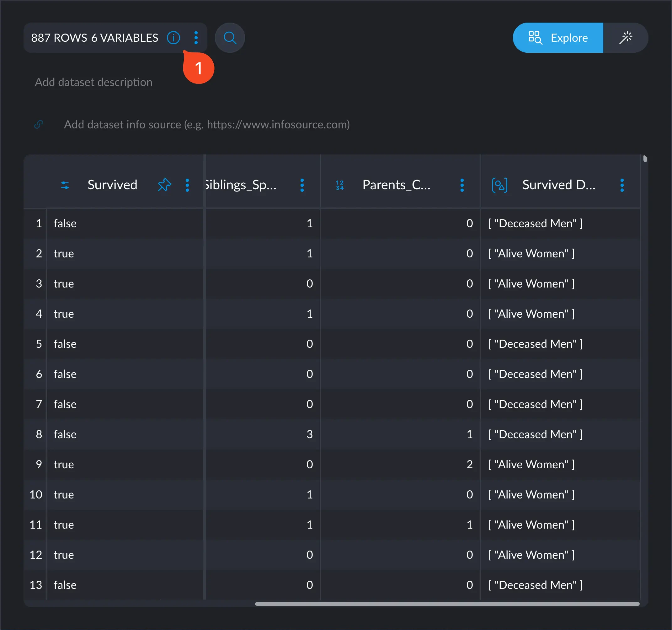Open Survived column options menu
Screen dimensions: 672x630
pos(187,185)
